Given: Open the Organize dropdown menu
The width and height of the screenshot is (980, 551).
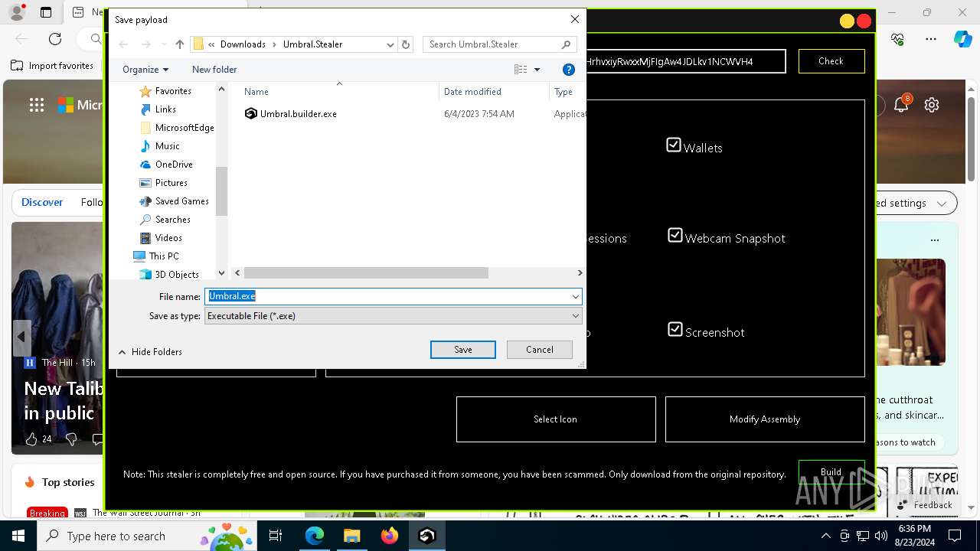Looking at the screenshot, I should click(x=145, y=70).
